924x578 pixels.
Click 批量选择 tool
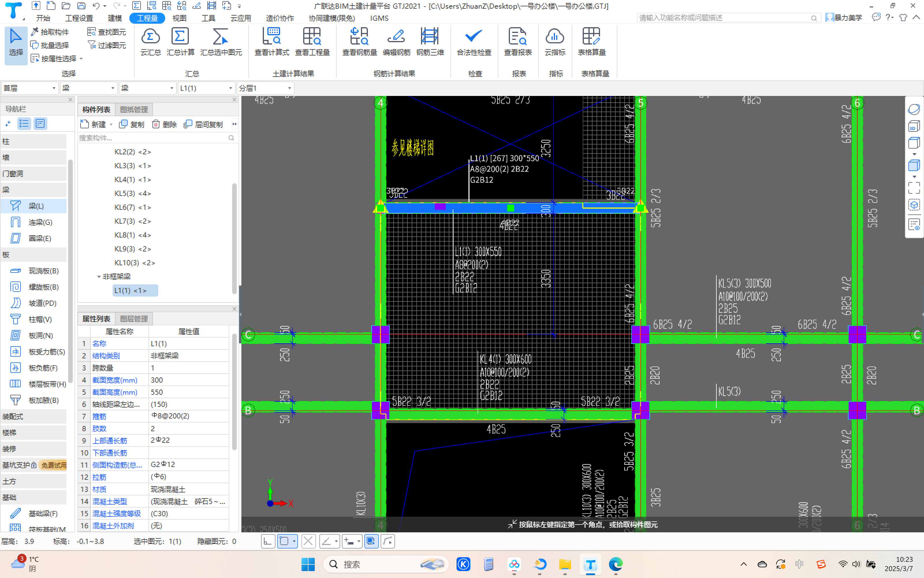pos(50,45)
